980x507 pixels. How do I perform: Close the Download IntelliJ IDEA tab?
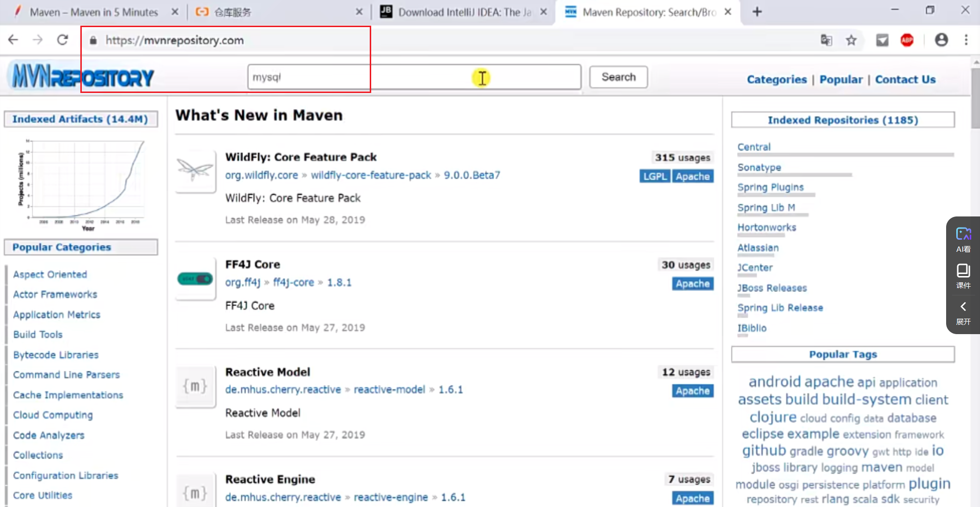tap(543, 12)
